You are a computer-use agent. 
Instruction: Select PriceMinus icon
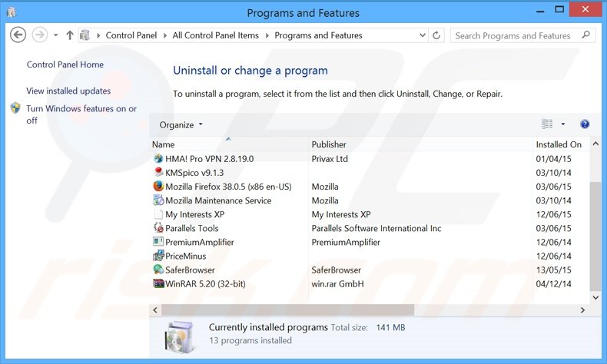pyautogui.click(x=158, y=256)
